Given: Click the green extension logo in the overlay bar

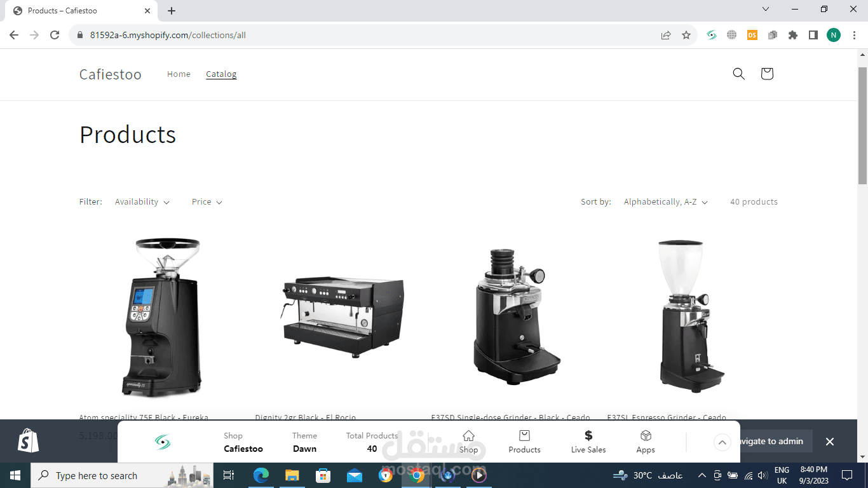Looking at the screenshot, I should point(163,442).
